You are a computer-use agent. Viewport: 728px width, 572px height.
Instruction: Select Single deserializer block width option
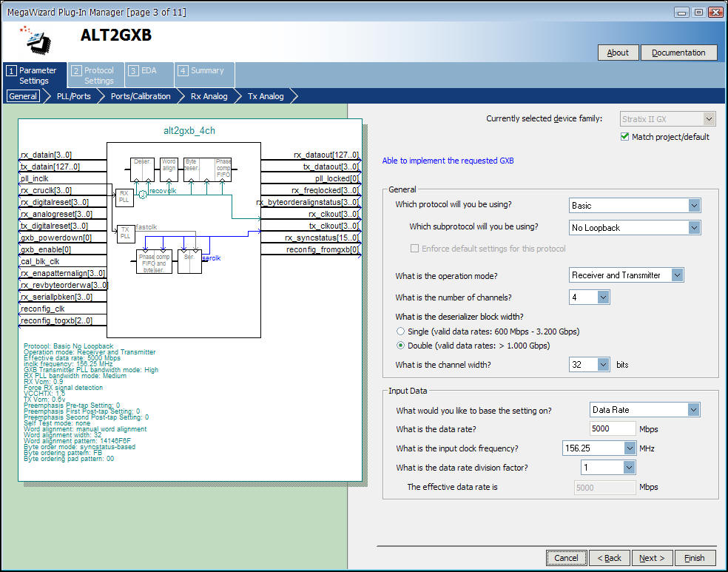(x=400, y=332)
